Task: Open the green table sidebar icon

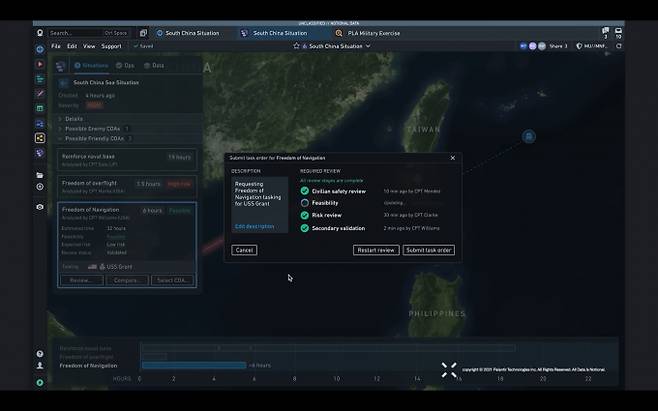Action: pos(40,108)
